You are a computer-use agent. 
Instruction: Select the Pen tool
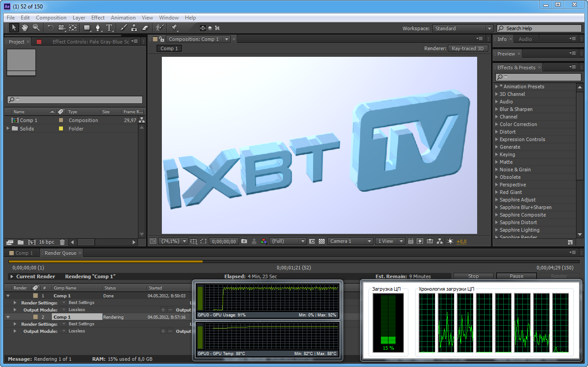pos(98,28)
